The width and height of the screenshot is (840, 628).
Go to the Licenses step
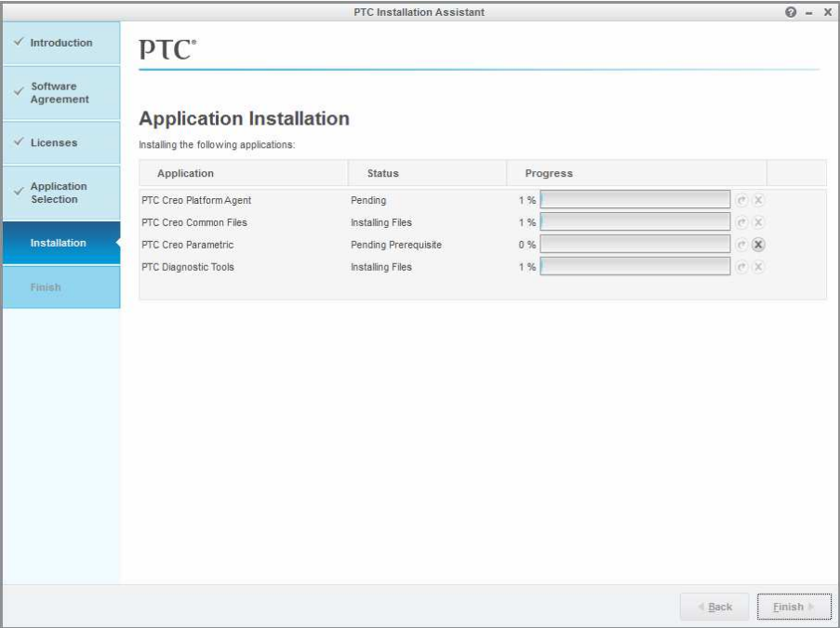tap(61, 142)
